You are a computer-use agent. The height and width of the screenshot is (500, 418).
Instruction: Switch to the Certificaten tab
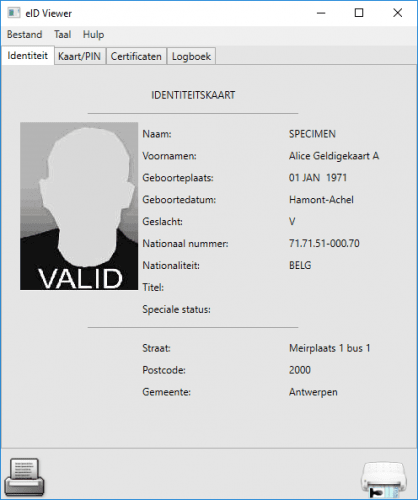(136, 56)
